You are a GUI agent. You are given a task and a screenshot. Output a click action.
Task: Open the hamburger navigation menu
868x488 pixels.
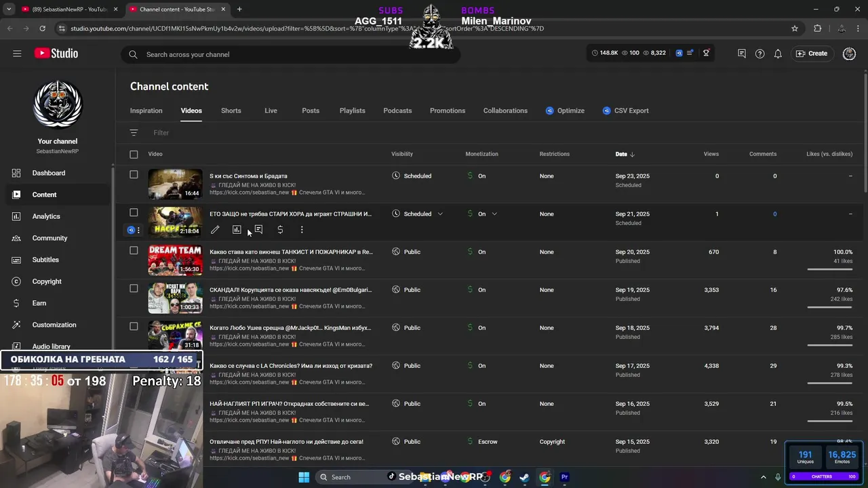pos(17,54)
